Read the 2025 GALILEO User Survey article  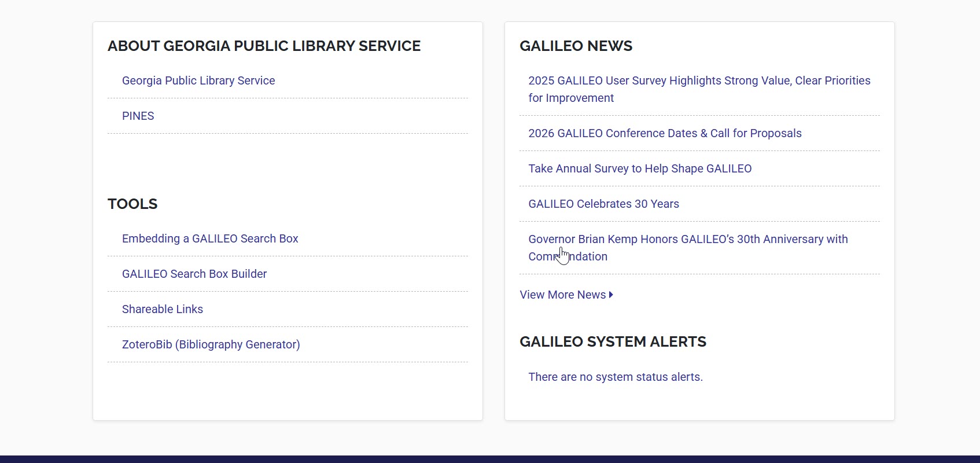point(698,81)
